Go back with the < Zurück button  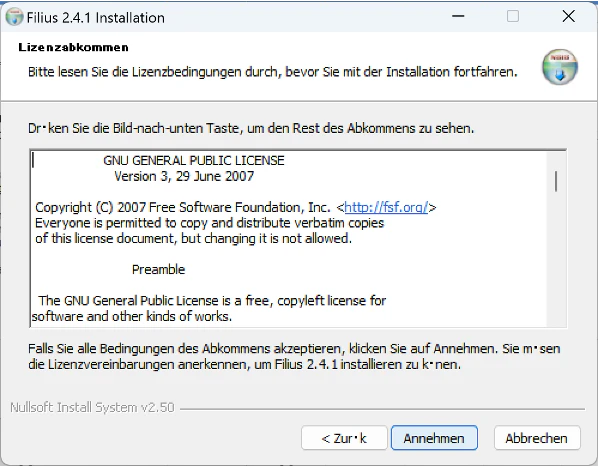pyautogui.click(x=344, y=438)
